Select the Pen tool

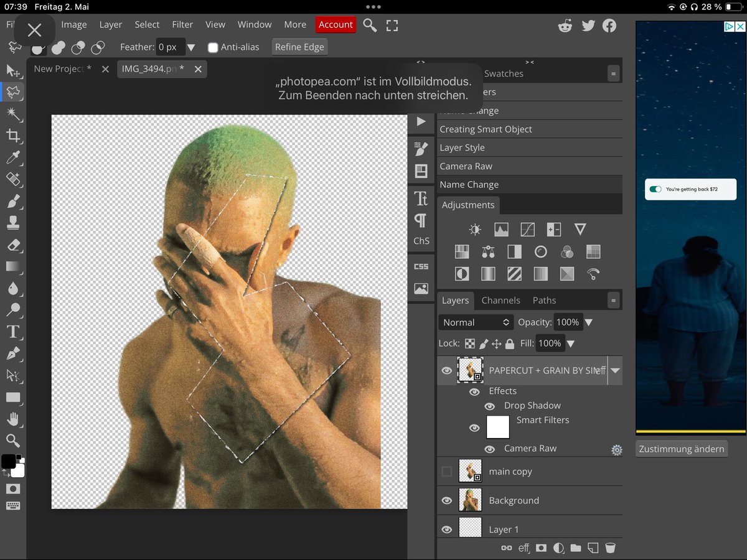pos(13,353)
